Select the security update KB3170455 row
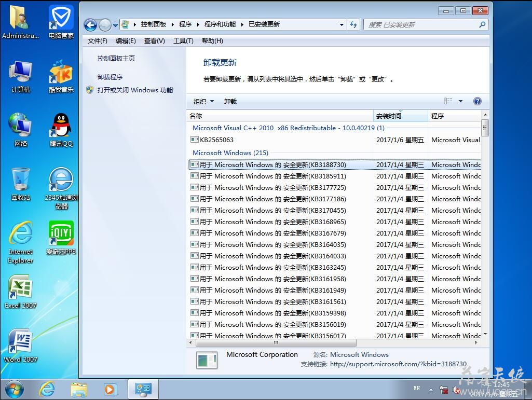Image resolution: width=532 pixels, height=400 pixels. pyautogui.click(x=335, y=210)
